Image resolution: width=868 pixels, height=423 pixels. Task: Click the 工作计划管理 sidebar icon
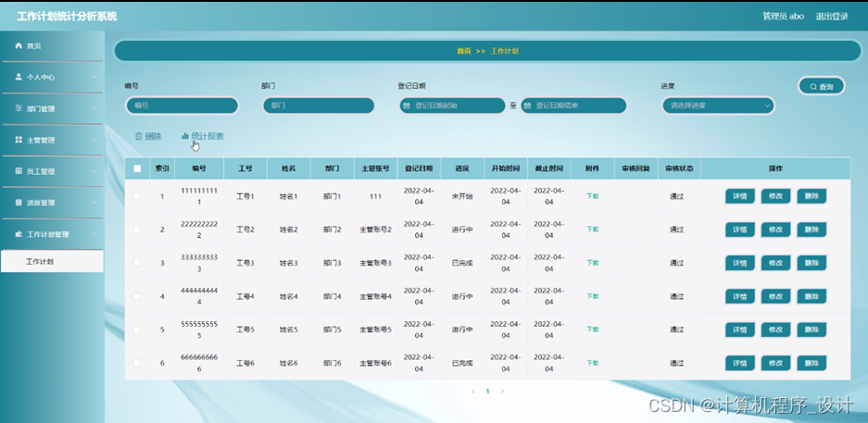[x=19, y=234]
